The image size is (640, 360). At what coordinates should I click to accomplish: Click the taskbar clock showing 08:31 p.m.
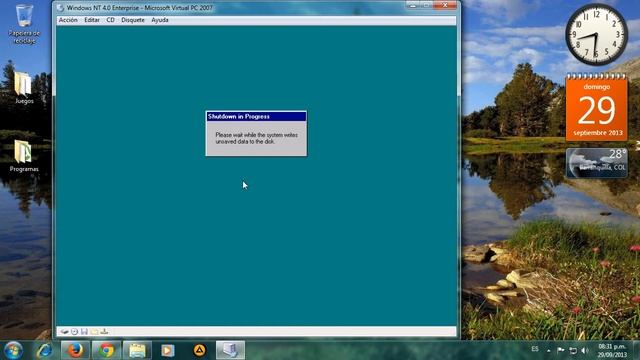tap(612, 350)
